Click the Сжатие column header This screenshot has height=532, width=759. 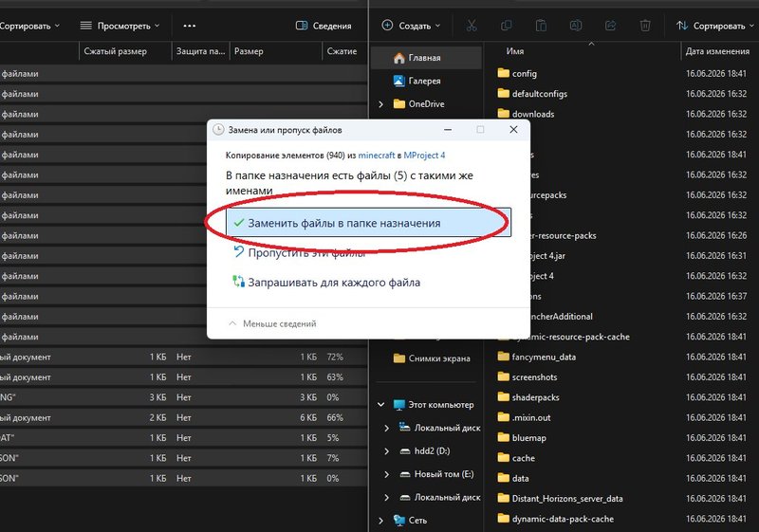pos(342,51)
